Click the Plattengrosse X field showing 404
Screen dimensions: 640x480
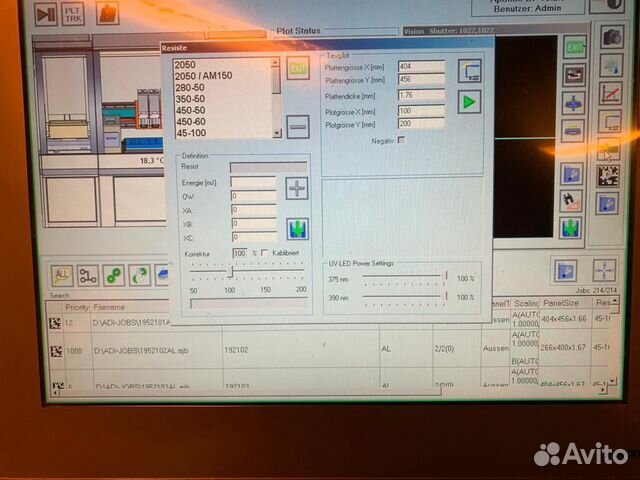point(422,67)
